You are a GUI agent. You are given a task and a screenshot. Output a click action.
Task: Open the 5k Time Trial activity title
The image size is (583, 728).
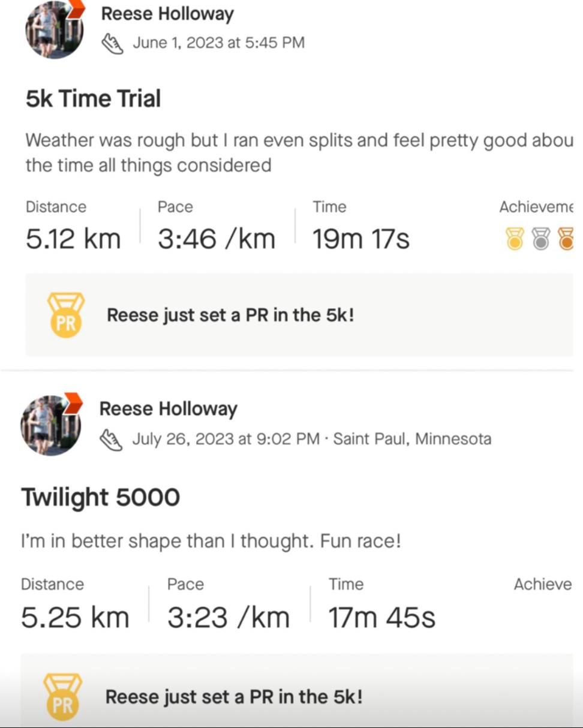click(93, 98)
